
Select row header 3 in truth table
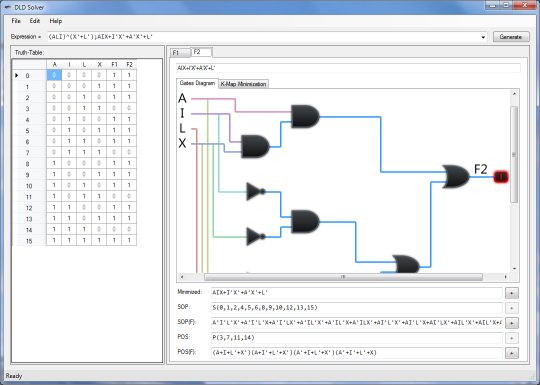coord(29,108)
